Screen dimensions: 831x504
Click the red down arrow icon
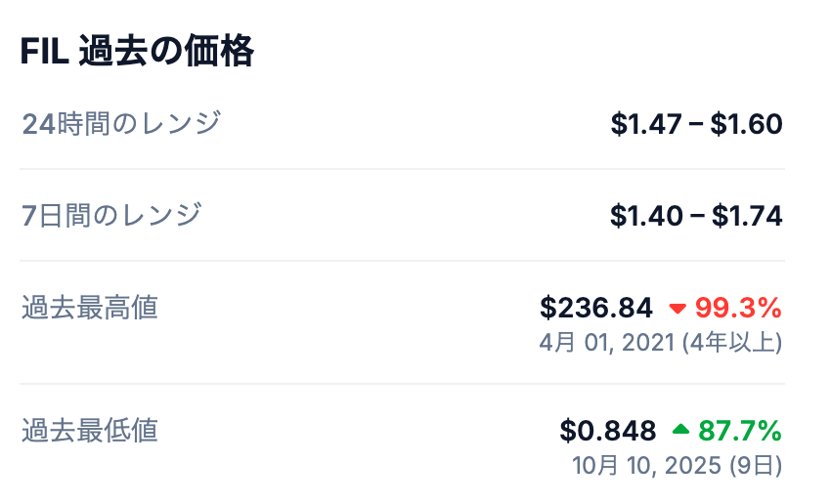pos(678,309)
